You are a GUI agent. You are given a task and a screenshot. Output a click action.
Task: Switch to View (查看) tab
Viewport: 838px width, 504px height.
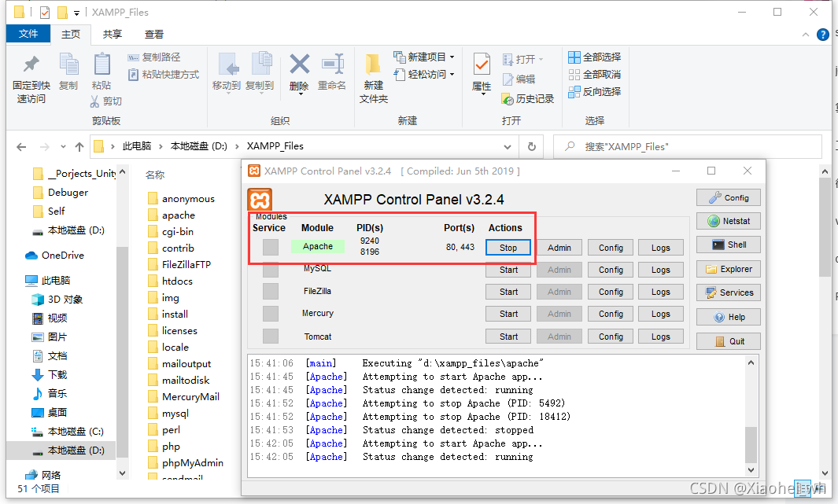pos(154,34)
